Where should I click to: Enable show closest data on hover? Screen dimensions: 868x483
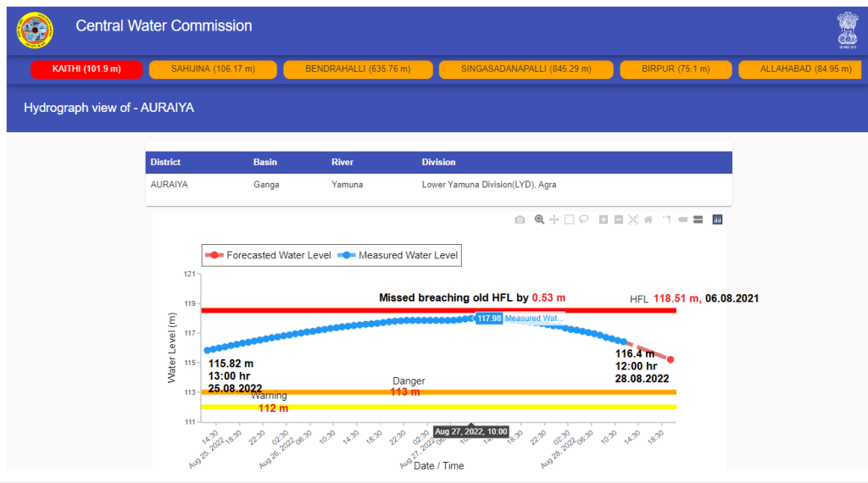682,219
